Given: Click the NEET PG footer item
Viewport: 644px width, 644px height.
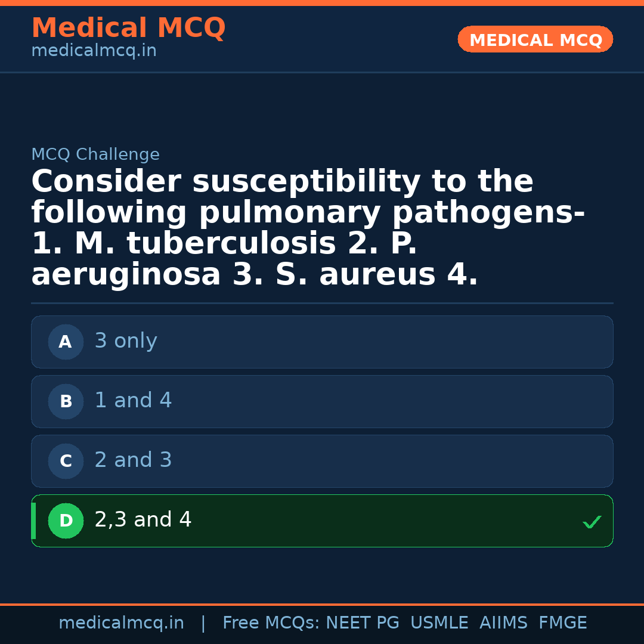Looking at the screenshot, I should 362,622.
